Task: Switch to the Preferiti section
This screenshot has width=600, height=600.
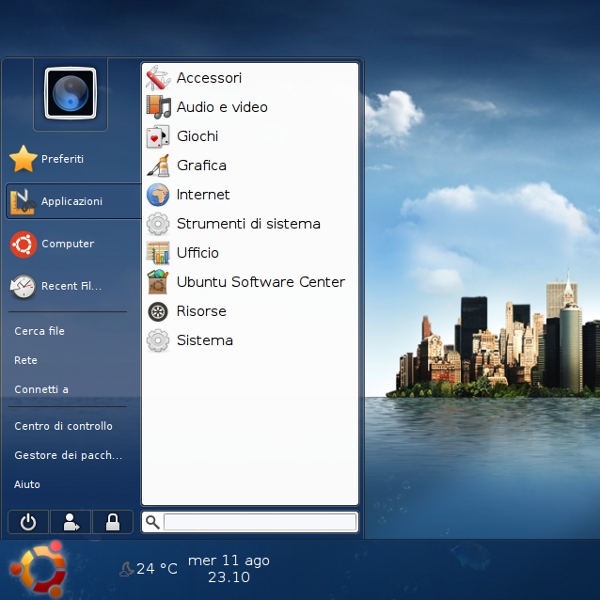Action: point(73,159)
